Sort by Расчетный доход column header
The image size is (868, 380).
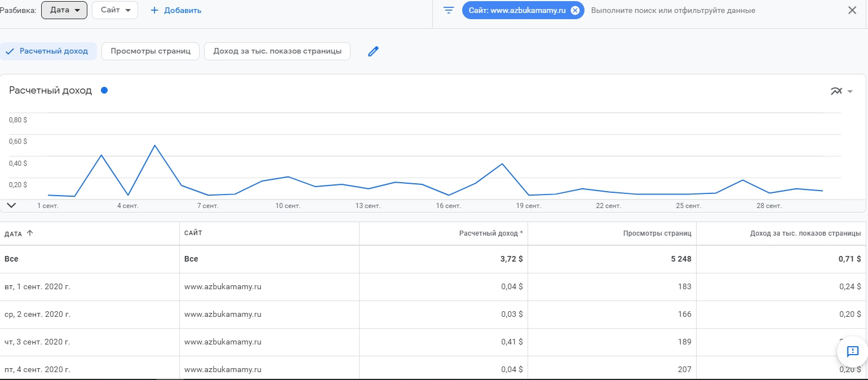[490, 233]
